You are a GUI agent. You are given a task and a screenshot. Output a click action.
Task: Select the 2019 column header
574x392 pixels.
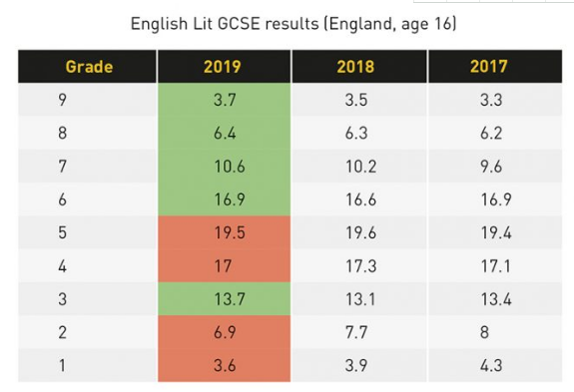pos(224,67)
